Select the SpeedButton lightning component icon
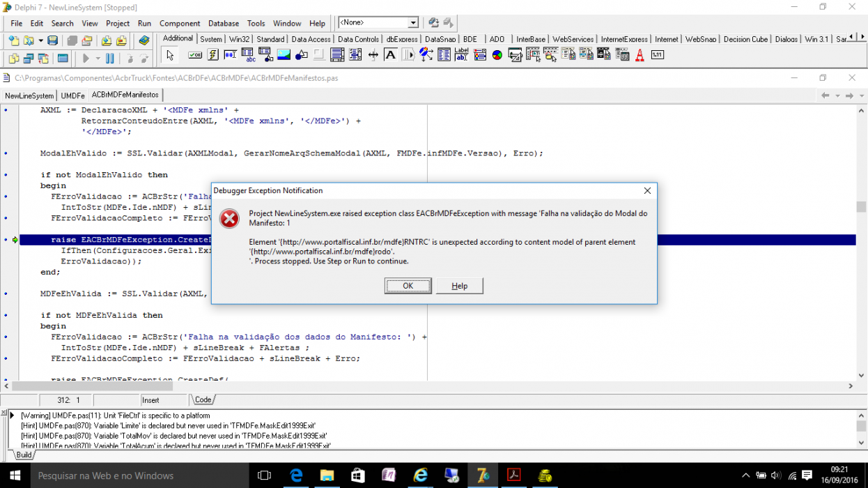The image size is (868, 488). coord(213,55)
